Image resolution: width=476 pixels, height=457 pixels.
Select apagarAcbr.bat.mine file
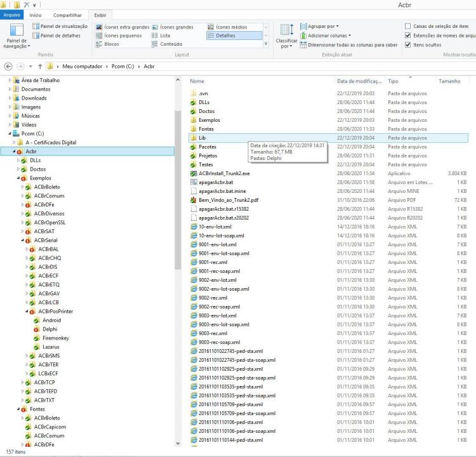(x=222, y=191)
